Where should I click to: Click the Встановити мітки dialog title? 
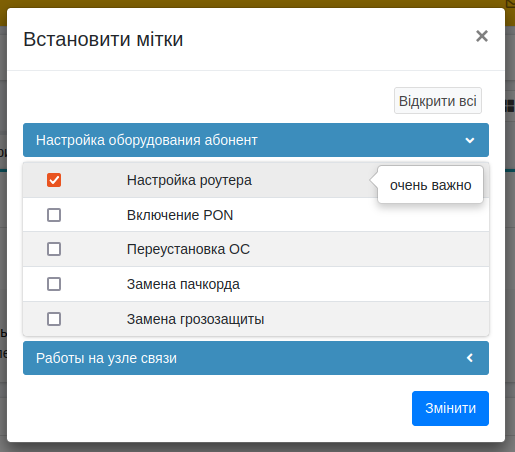pyautogui.click(x=103, y=39)
